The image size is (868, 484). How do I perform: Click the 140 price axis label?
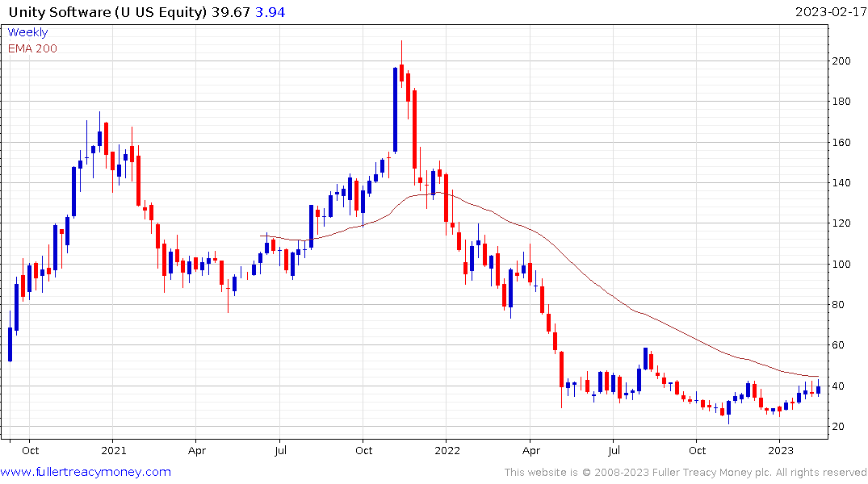(841, 182)
